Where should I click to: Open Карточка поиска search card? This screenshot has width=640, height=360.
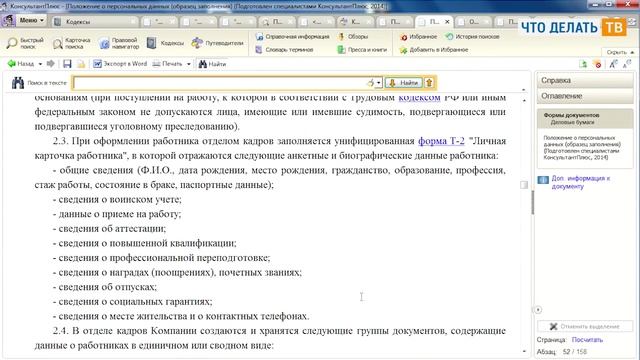[x=72, y=43]
